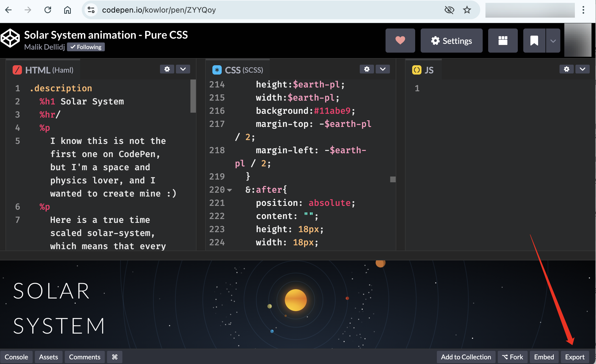The width and height of the screenshot is (596, 364).
Task: Go back with the browser back arrow
Action: click(9, 10)
